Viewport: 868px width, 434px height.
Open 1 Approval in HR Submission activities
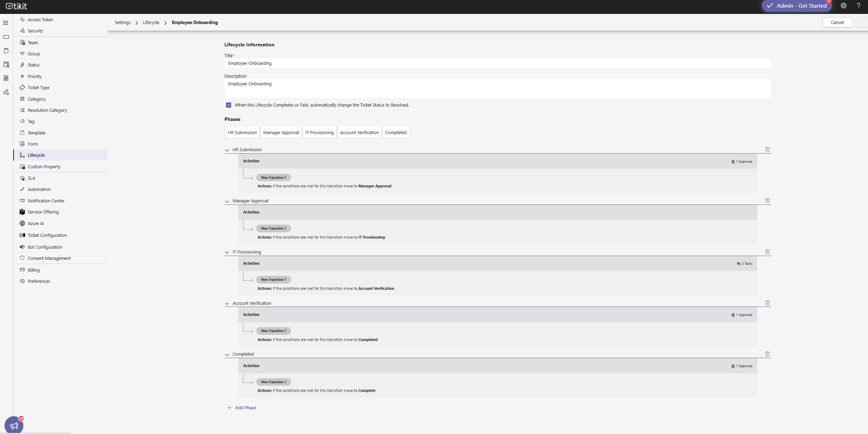(742, 162)
